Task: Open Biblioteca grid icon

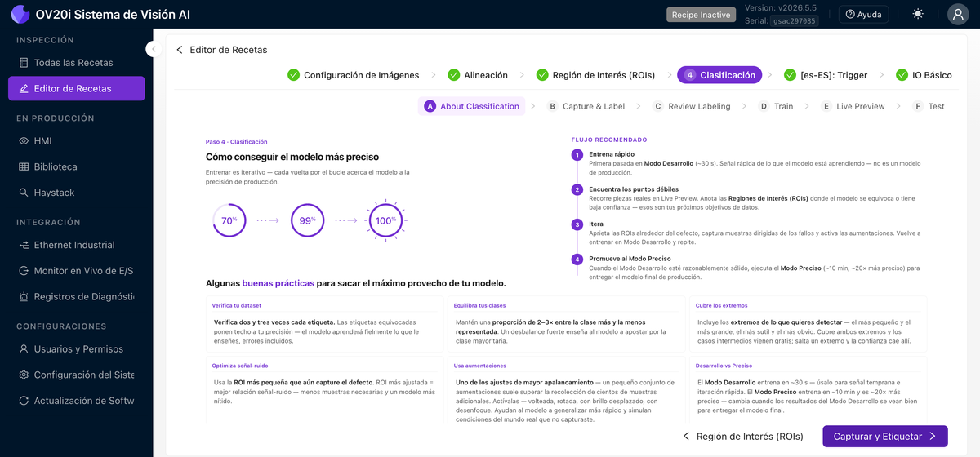Action: click(24, 166)
